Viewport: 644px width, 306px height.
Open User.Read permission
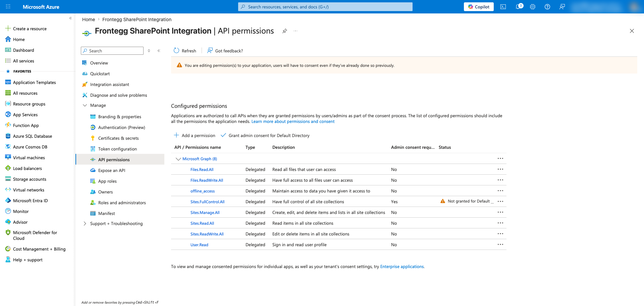pyautogui.click(x=199, y=245)
